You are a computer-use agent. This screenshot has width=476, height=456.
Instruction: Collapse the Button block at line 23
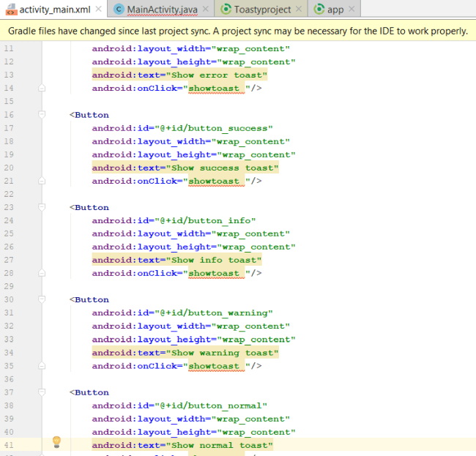click(42, 207)
